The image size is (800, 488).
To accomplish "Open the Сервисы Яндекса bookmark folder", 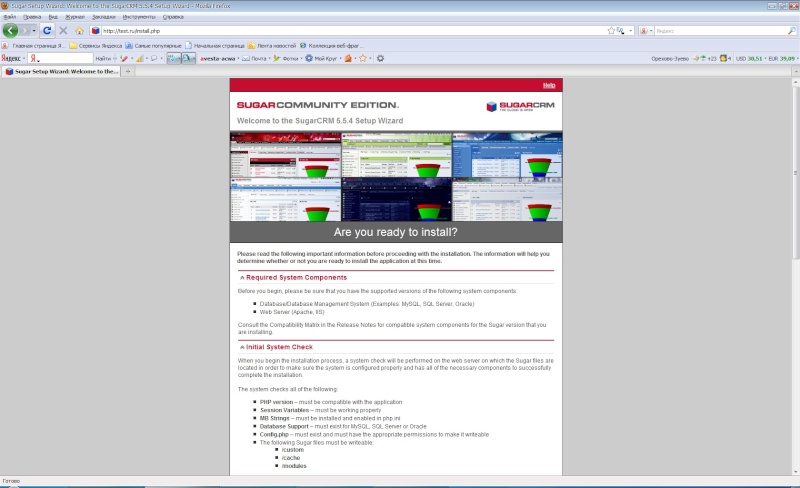I will click(x=95, y=45).
